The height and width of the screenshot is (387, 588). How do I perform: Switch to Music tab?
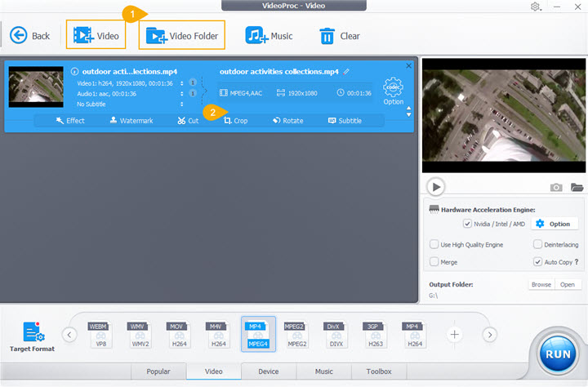(324, 371)
